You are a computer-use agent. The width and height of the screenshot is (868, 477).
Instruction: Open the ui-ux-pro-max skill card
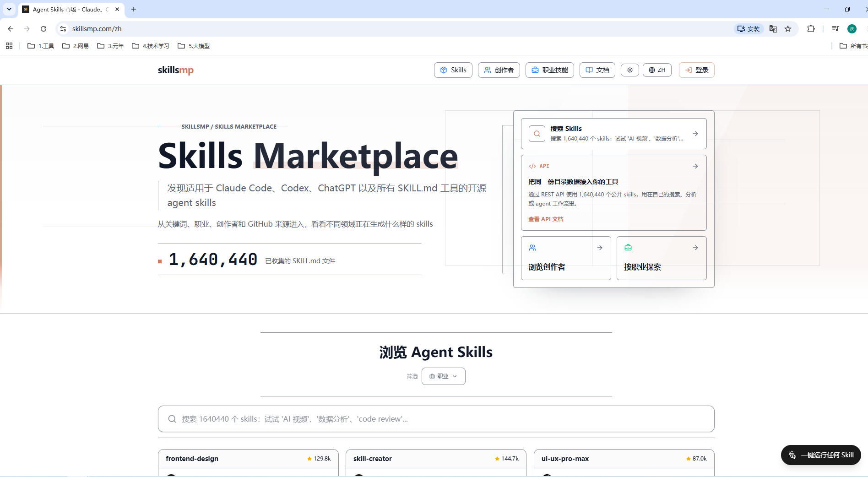coord(624,463)
